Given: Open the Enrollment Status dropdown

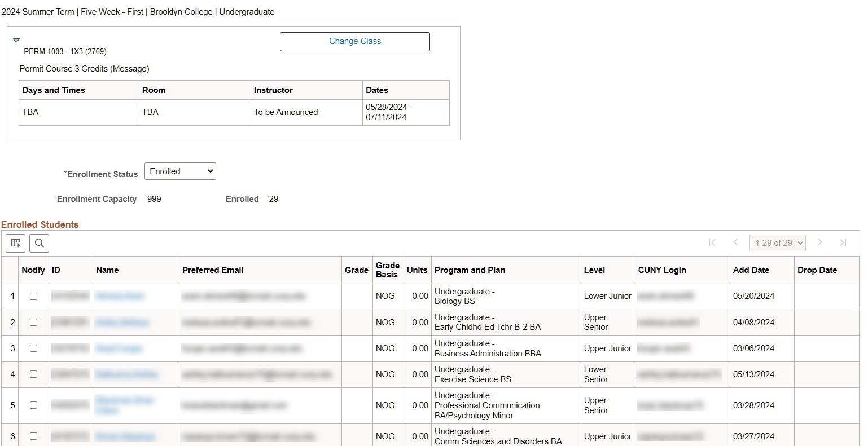Looking at the screenshot, I should point(179,171).
